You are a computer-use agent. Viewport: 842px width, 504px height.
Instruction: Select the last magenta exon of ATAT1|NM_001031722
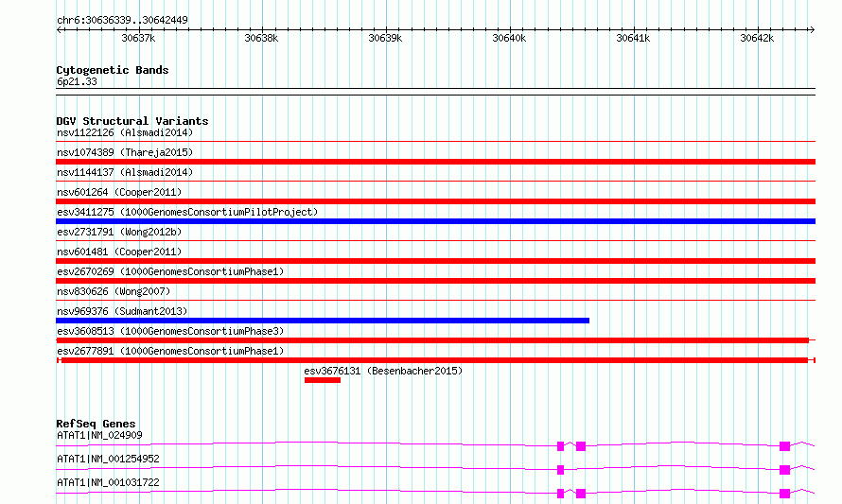(784, 494)
